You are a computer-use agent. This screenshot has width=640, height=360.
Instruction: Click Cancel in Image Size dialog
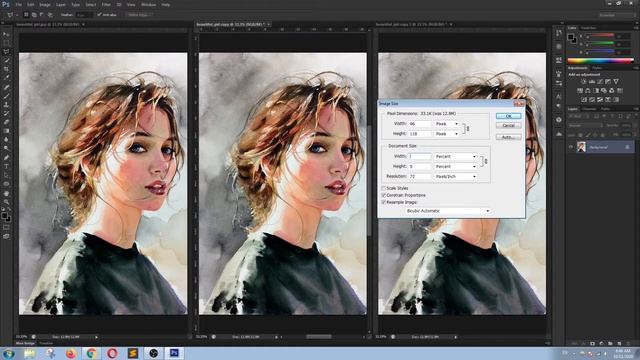509,125
